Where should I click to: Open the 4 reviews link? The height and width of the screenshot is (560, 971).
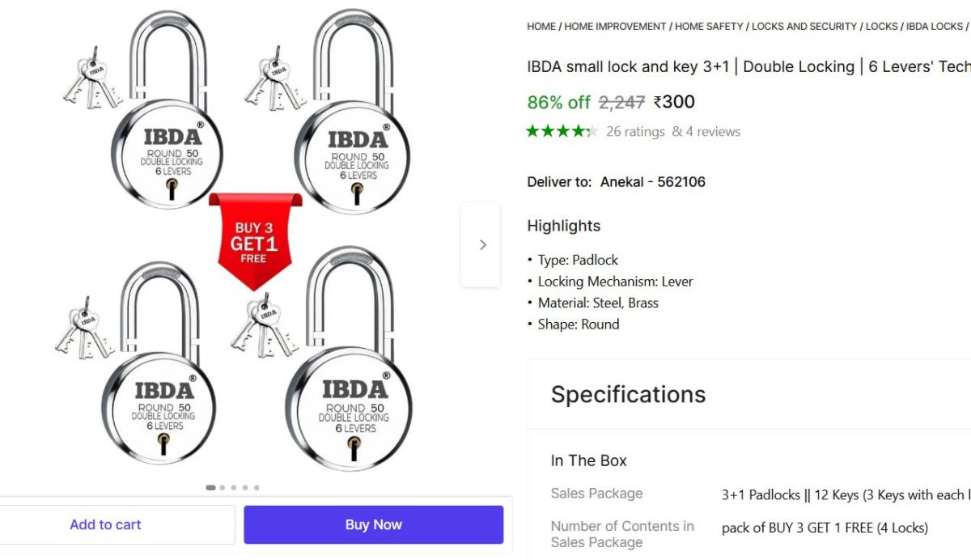[706, 131]
